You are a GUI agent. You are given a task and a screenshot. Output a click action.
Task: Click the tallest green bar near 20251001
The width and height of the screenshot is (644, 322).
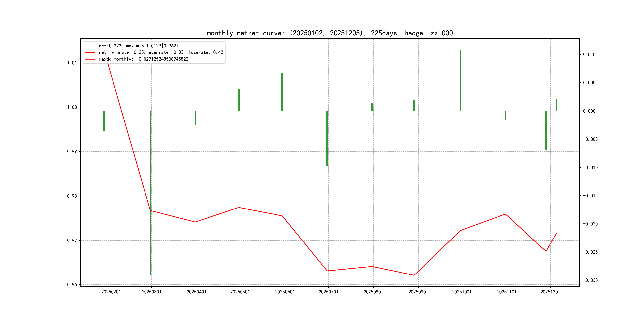tap(460, 80)
